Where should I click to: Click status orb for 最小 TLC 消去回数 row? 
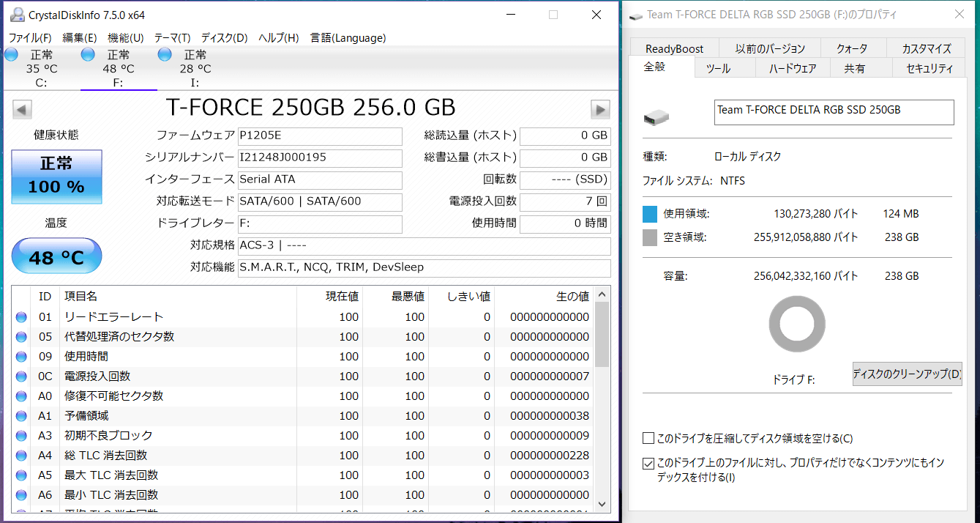coord(21,495)
